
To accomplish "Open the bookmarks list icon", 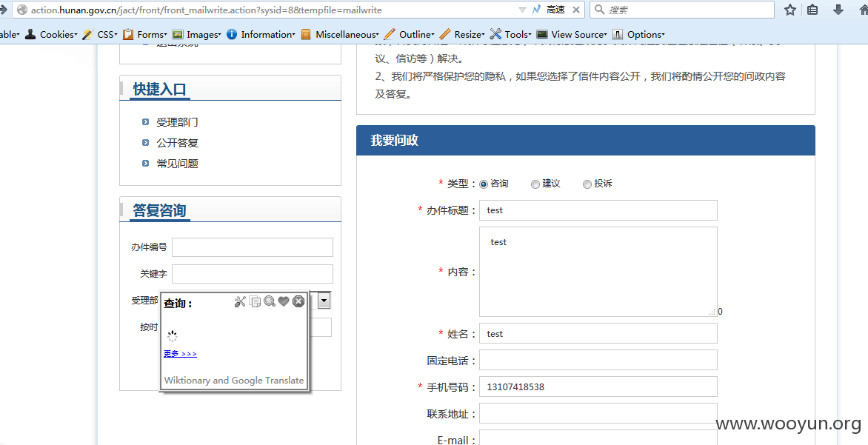I will [812, 10].
